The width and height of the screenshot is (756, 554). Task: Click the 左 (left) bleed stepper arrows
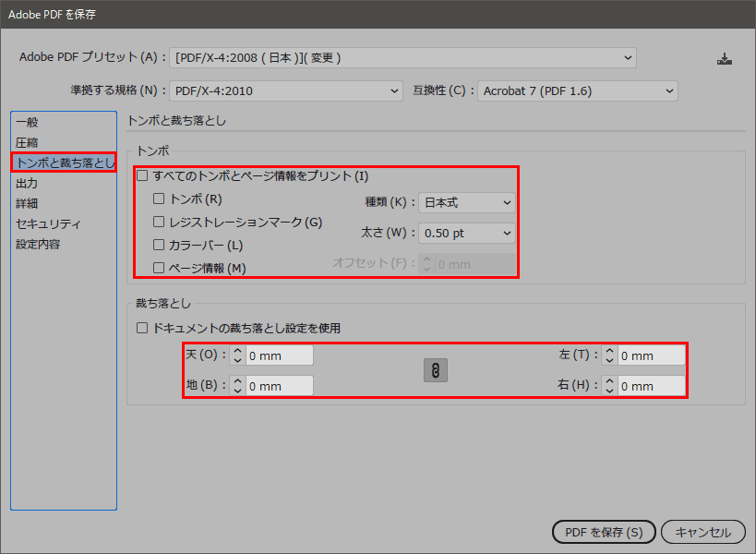(x=609, y=355)
